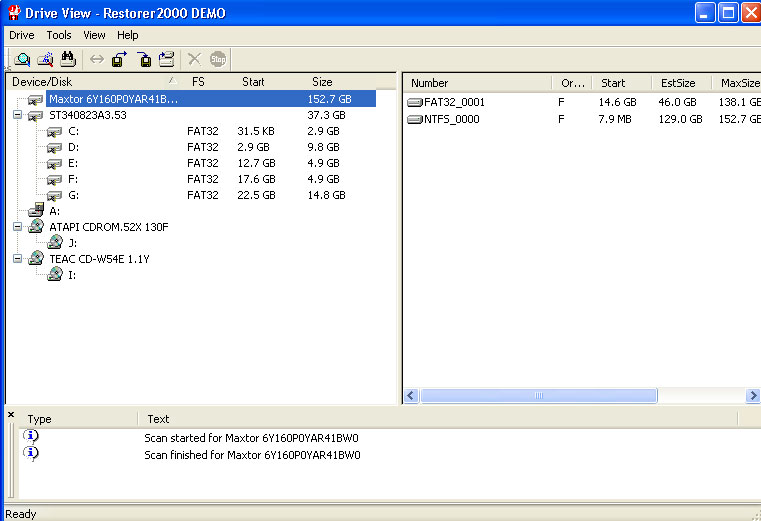The height and width of the screenshot is (521, 761).
Task: Close the log panel with the x
Action: coord(11,414)
